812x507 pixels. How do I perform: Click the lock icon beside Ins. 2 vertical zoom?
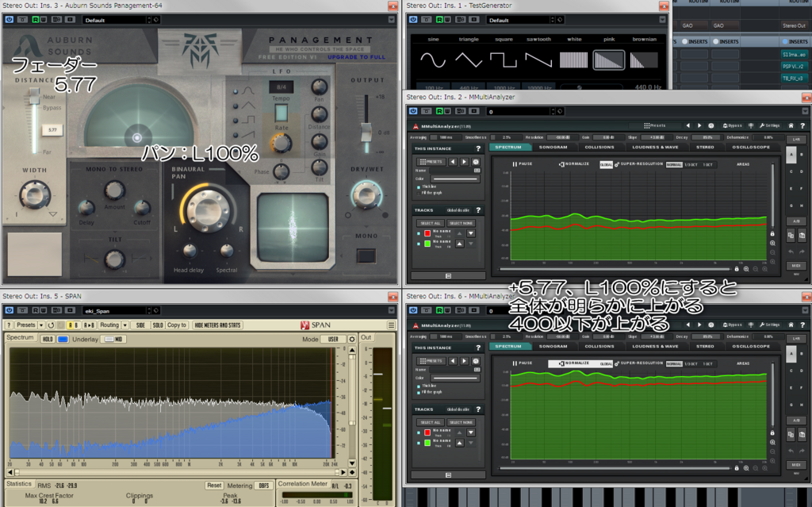tap(772, 234)
